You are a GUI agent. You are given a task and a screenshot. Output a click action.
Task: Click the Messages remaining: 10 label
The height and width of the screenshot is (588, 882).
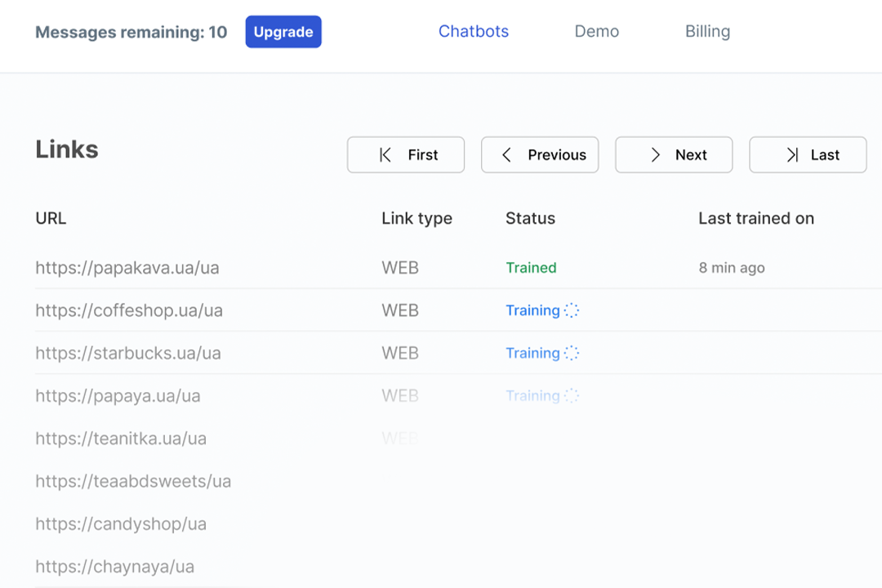131,32
